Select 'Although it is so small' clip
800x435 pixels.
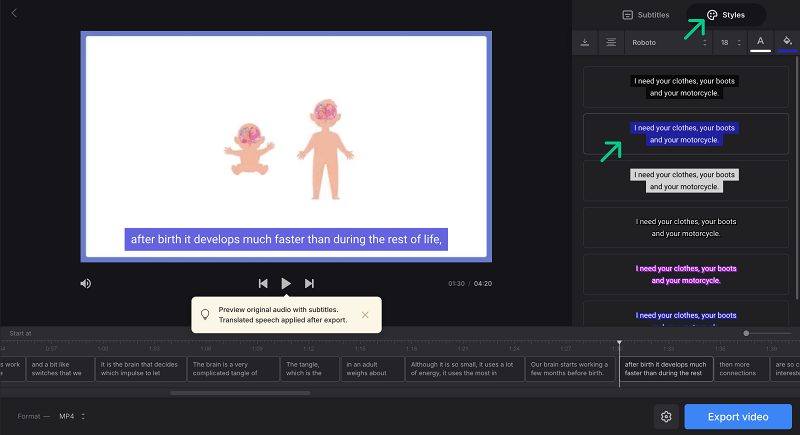[465, 369]
